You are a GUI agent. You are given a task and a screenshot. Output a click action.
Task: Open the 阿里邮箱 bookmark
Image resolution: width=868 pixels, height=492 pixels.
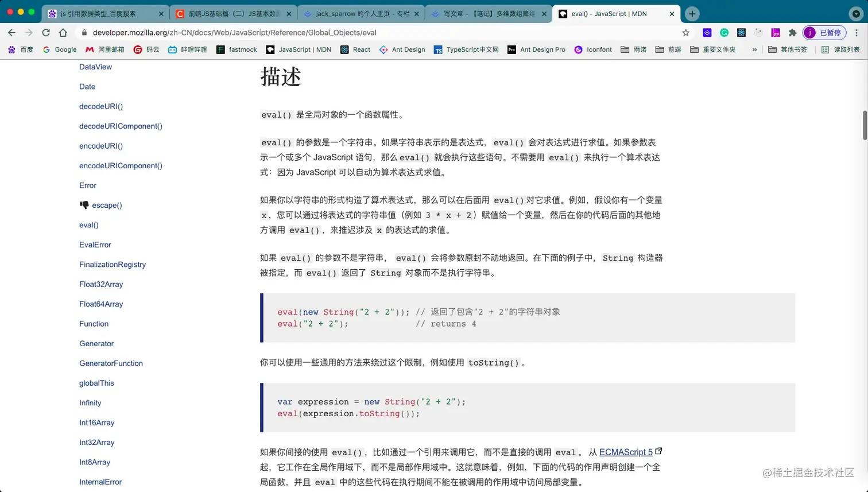click(x=105, y=50)
